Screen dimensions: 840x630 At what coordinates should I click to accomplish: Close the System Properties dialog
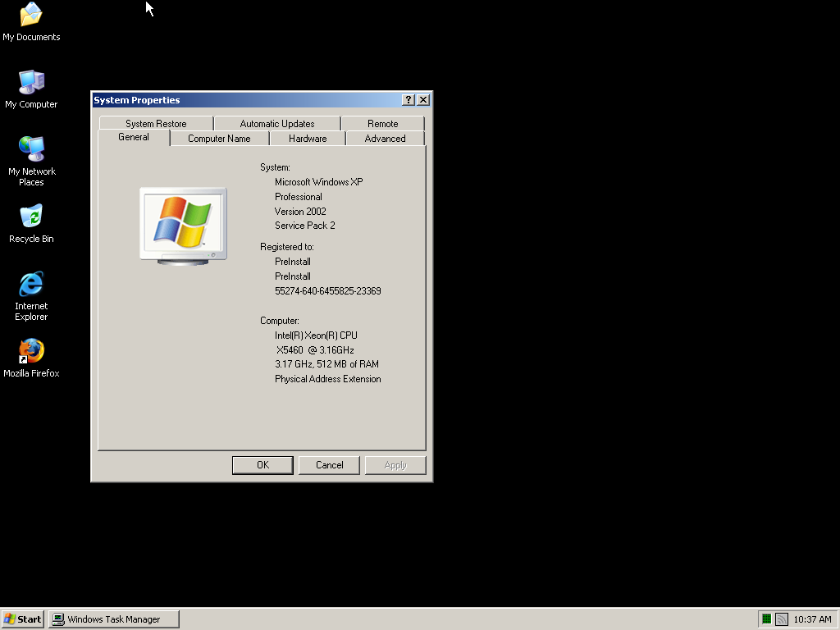coord(423,99)
